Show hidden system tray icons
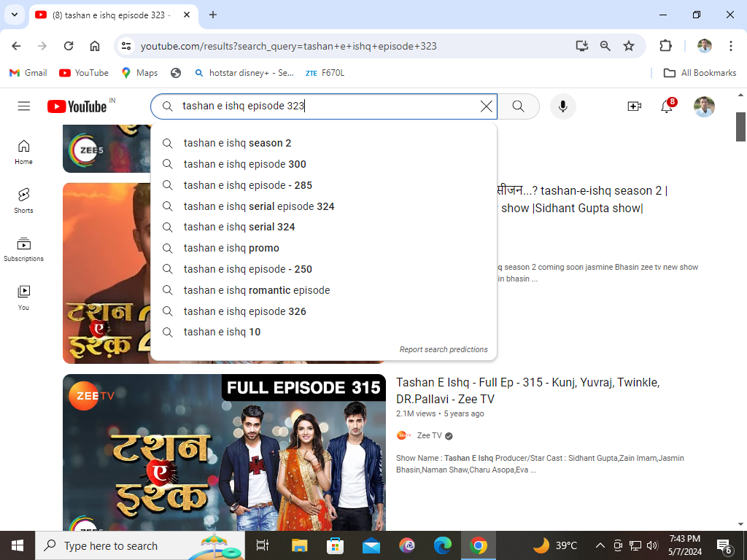Viewport: 747px width, 560px height. pyautogui.click(x=600, y=545)
